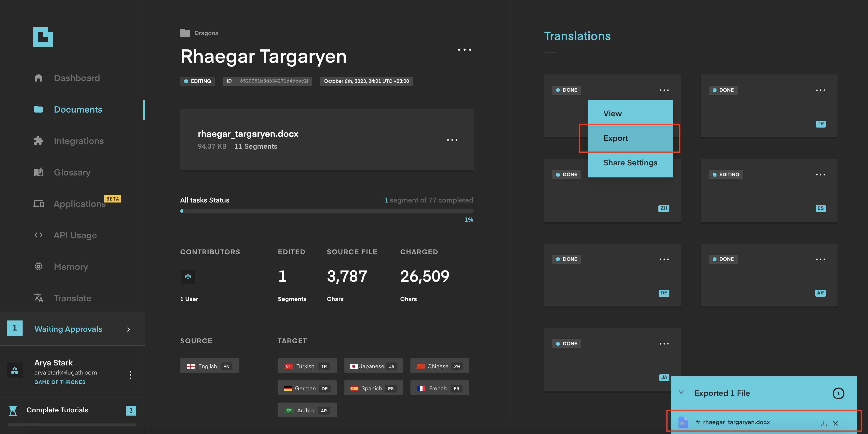This screenshot has height=434, width=868.
Task: Click the document ID 6520051b8d634271d4dcec2f
Action: pyautogui.click(x=274, y=81)
